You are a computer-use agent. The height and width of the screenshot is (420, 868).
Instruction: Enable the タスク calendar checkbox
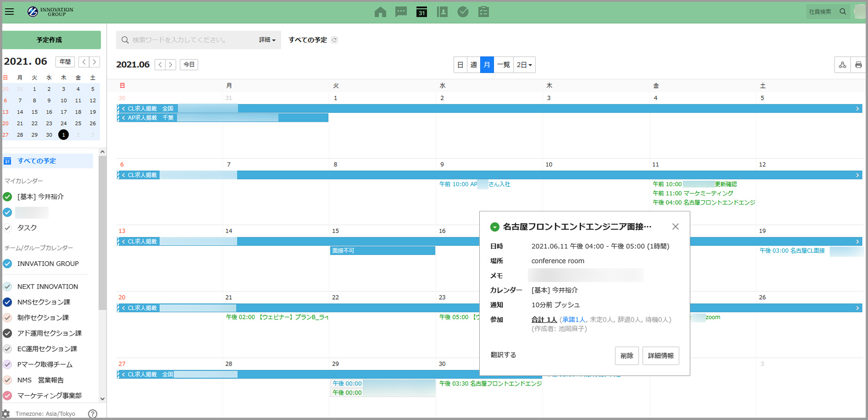tap(7, 228)
